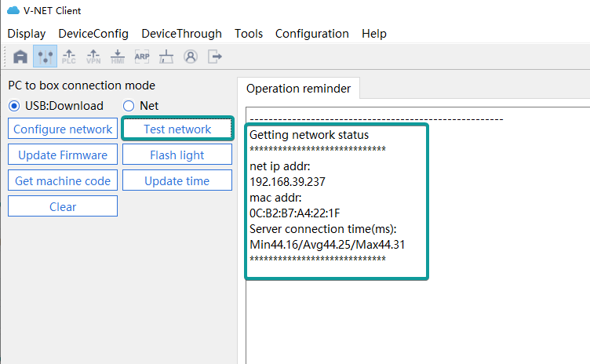Image resolution: width=590 pixels, height=364 pixels.
Task: Open the DeviceConfig menu
Action: tap(93, 34)
